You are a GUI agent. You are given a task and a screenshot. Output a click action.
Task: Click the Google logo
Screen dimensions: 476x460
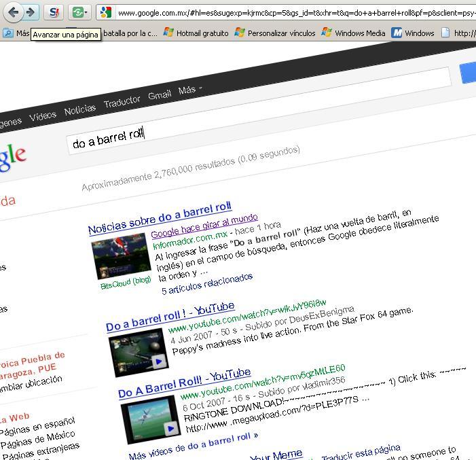pos(12,158)
